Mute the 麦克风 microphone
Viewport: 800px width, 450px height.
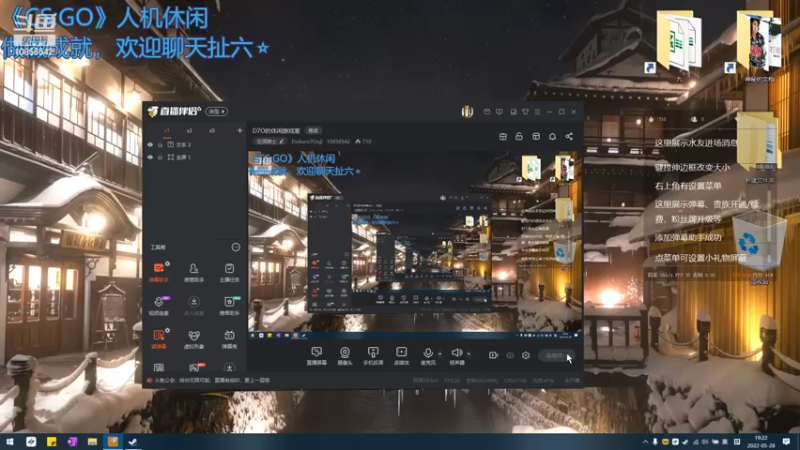point(428,356)
